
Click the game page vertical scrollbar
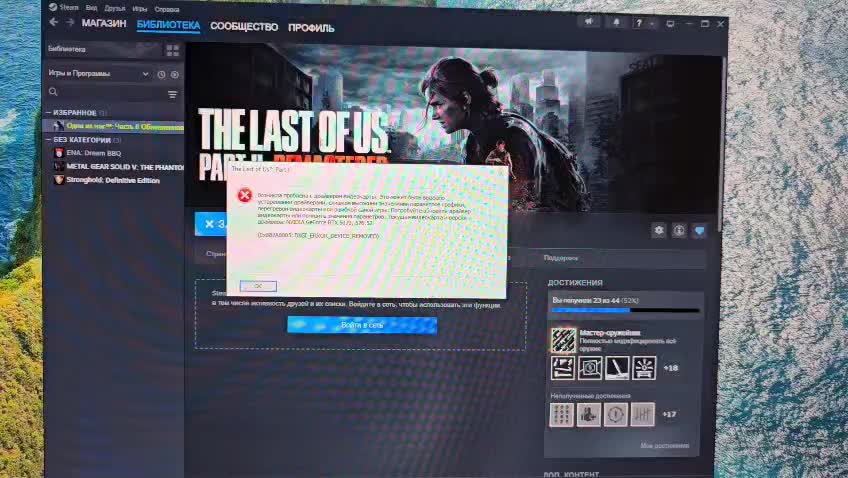tap(721, 146)
